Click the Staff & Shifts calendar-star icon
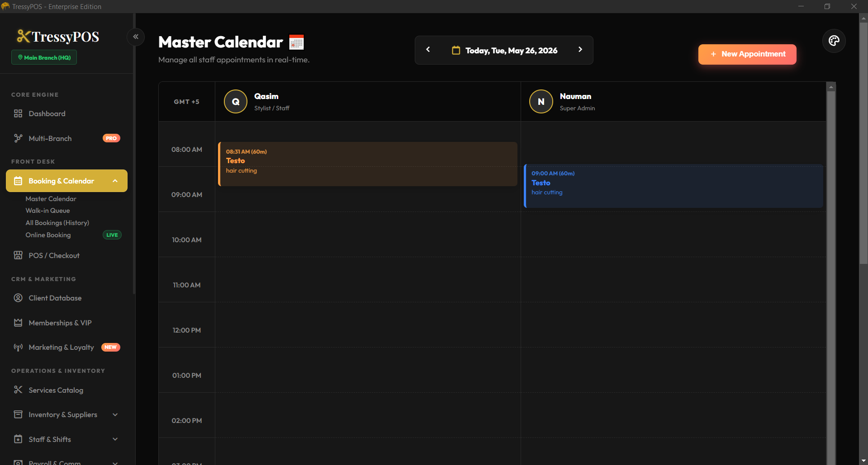Image resolution: width=868 pixels, height=465 pixels. [18, 439]
